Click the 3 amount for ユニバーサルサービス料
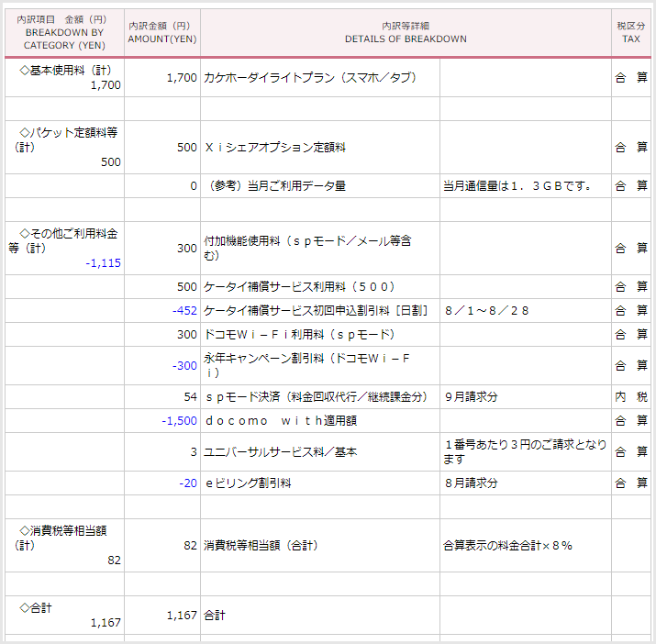The height and width of the screenshot is (644, 656). click(x=194, y=452)
